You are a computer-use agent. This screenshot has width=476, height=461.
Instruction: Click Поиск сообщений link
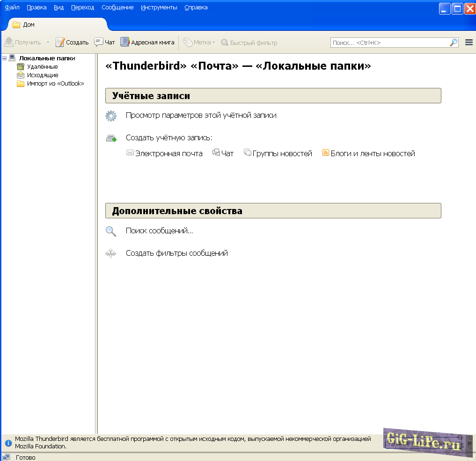pos(159,231)
